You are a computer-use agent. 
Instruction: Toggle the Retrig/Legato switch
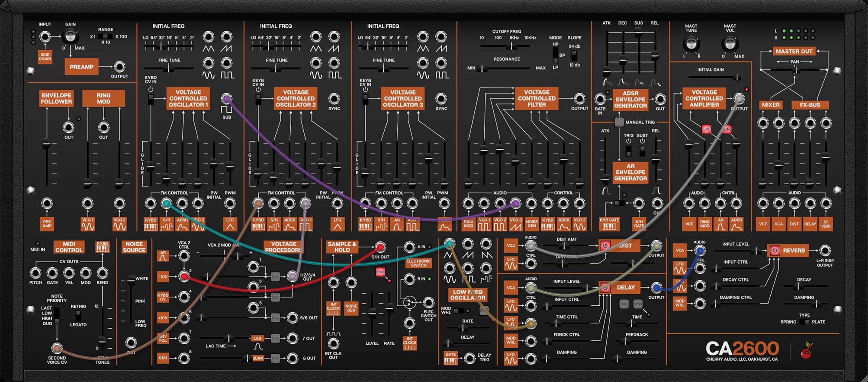coord(78,315)
